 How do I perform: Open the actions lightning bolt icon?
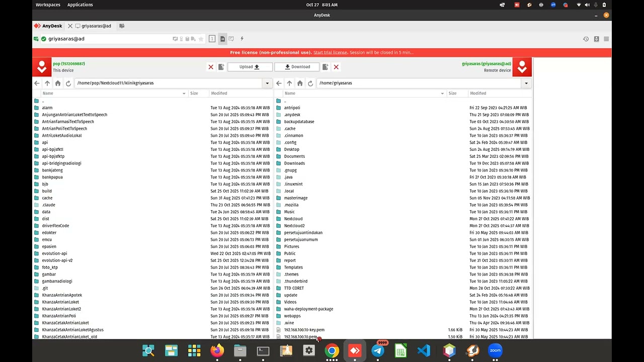click(x=242, y=39)
